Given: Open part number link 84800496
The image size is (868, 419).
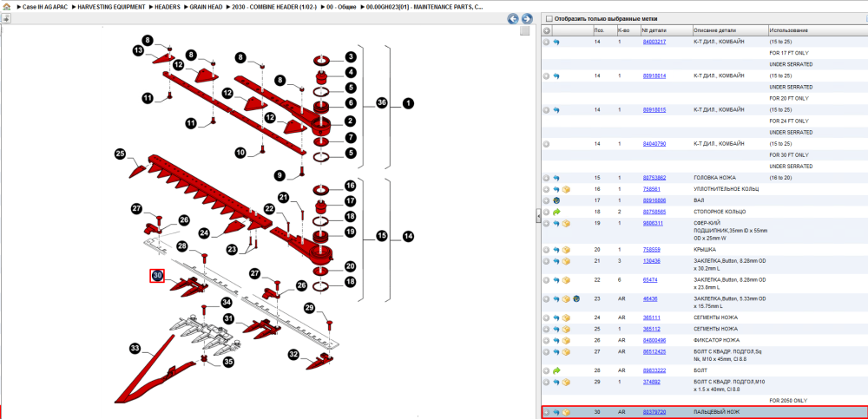Looking at the screenshot, I should [654, 340].
